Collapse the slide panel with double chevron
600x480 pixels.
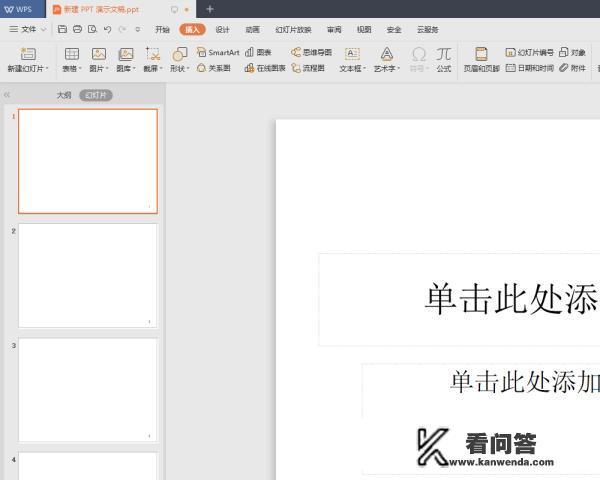7,95
